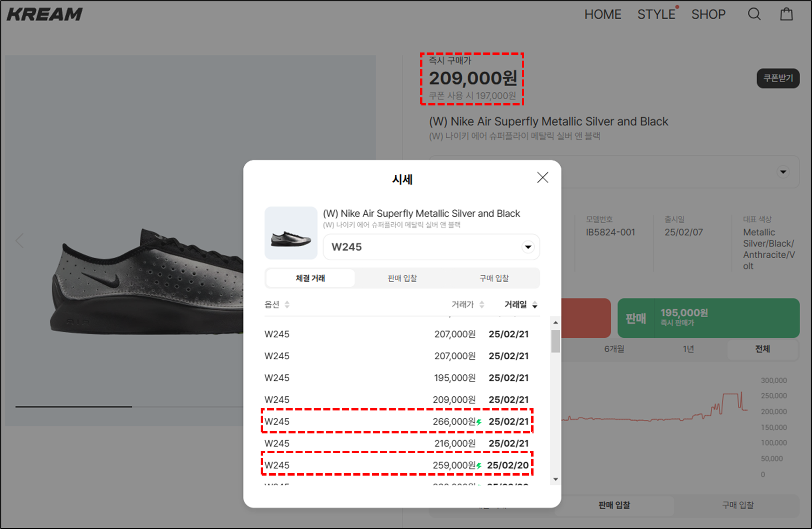Click the 대표 색상 Metallic Silver value

[x=769, y=249]
